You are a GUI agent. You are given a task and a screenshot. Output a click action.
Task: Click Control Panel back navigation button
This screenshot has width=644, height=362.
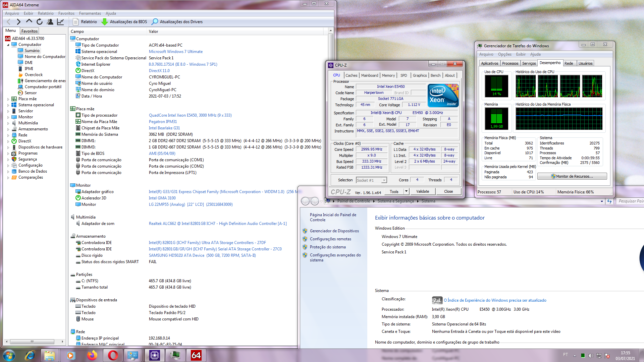pos(305,201)
